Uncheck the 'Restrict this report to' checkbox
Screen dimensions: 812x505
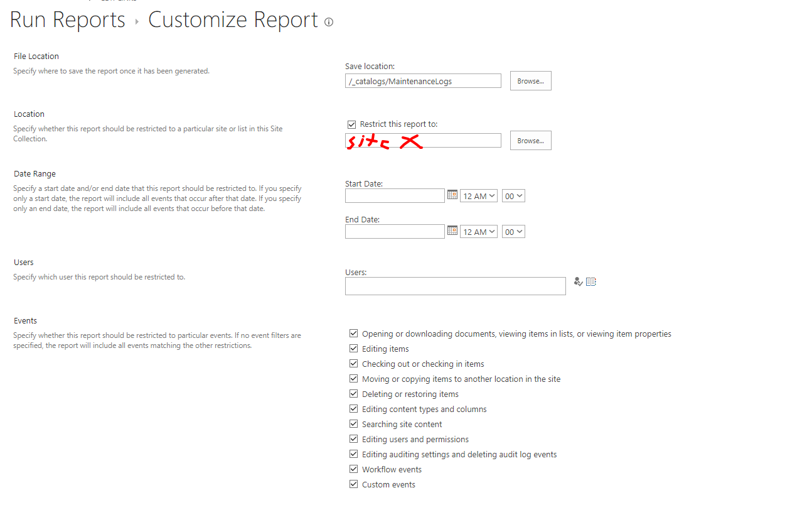coord(351,124)
